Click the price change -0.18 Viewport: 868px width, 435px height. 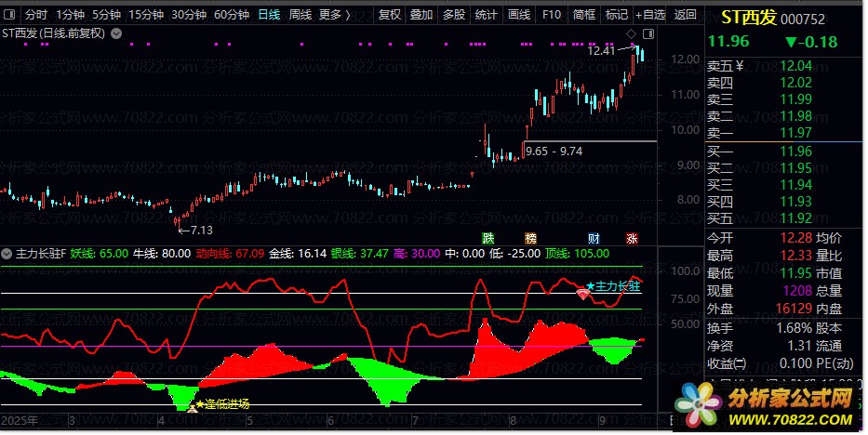811,42
